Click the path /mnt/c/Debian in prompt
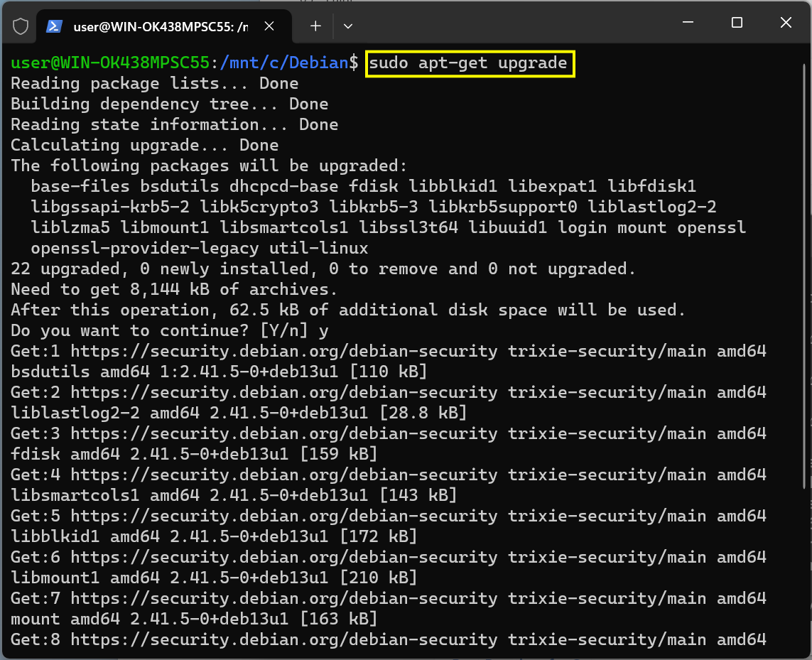This screenshot has height=660, width=812. 283,63
